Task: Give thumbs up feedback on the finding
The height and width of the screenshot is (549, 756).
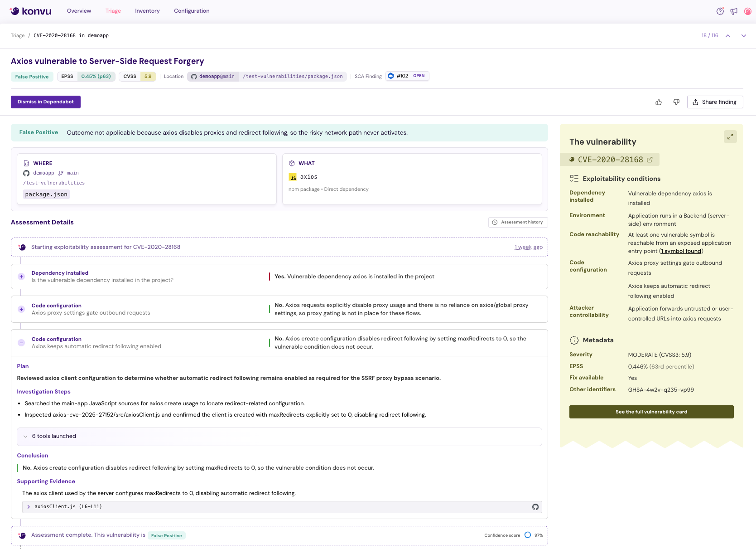Action: [658, 102]
